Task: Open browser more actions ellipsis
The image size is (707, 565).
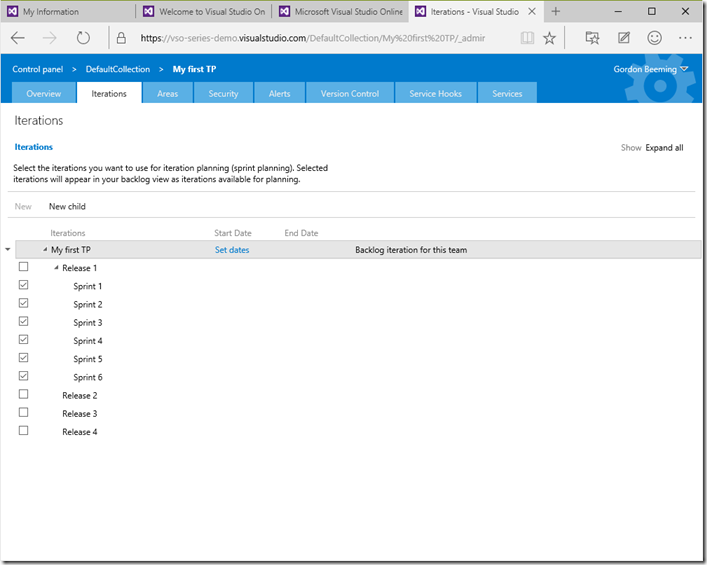Action: [685, 38]
